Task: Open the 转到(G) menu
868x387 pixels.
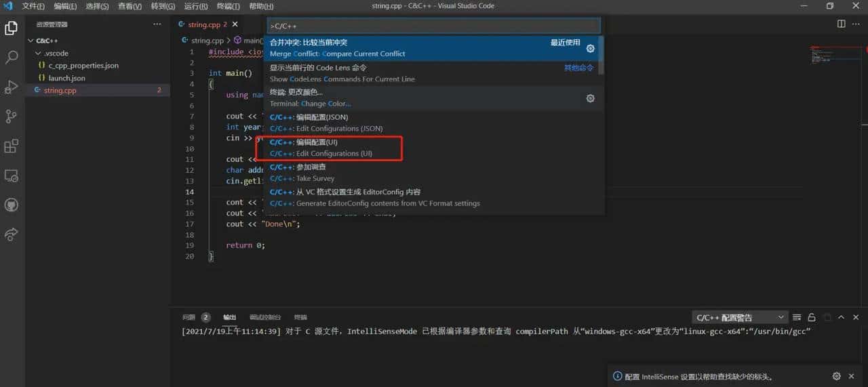Action: pos(163,6)
